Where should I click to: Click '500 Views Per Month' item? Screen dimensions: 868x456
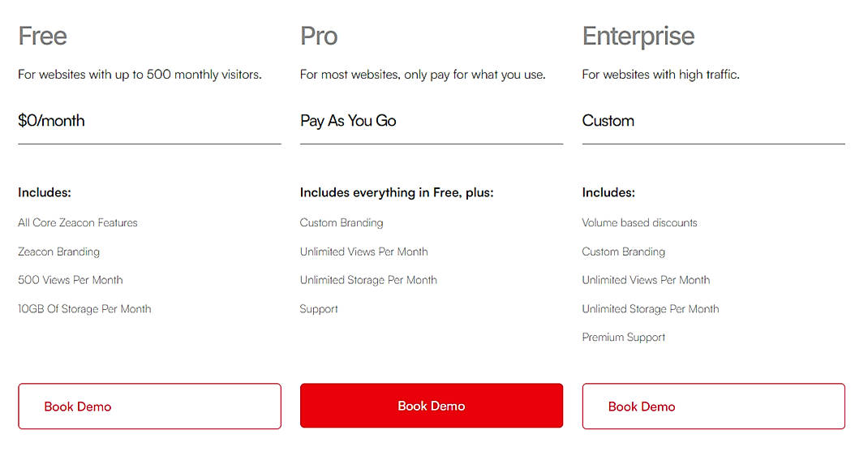[71, 280]
